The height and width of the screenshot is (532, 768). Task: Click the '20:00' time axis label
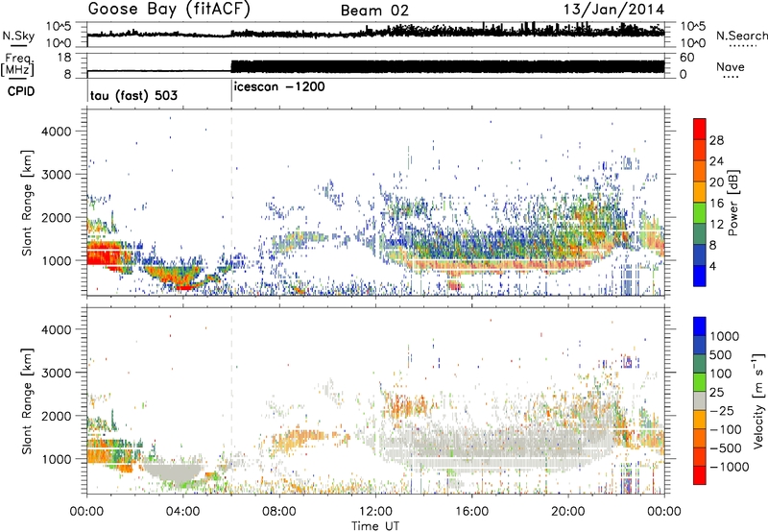[567, 512]
